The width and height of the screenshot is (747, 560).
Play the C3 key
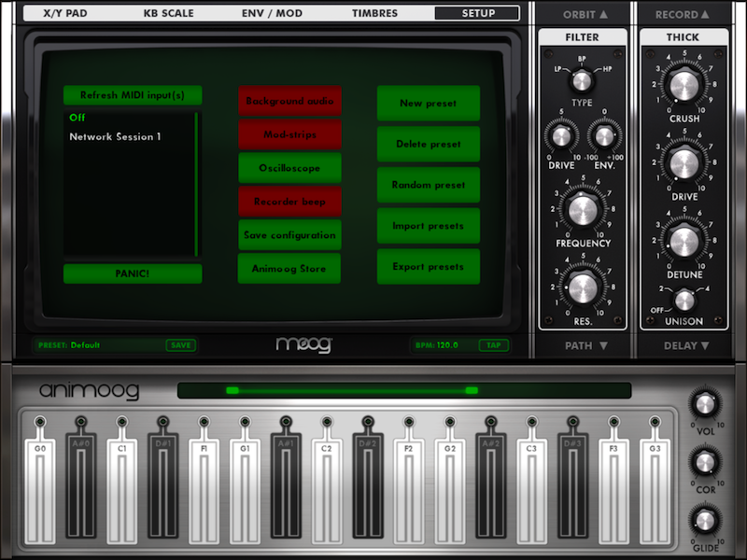coord(531,492)
